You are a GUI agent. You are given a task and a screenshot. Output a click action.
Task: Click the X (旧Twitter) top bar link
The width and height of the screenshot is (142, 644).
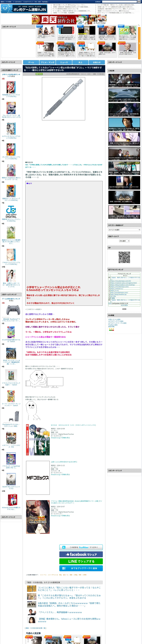coord(17,2)
